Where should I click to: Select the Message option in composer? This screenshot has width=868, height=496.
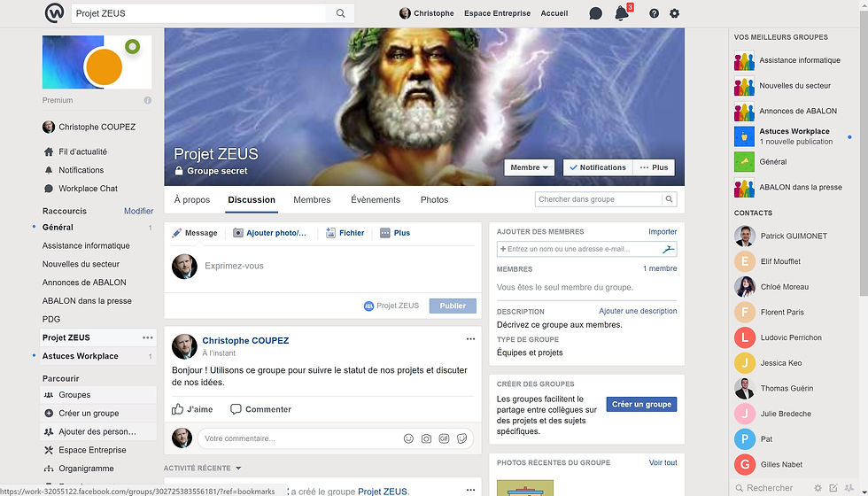pos(195,233)
